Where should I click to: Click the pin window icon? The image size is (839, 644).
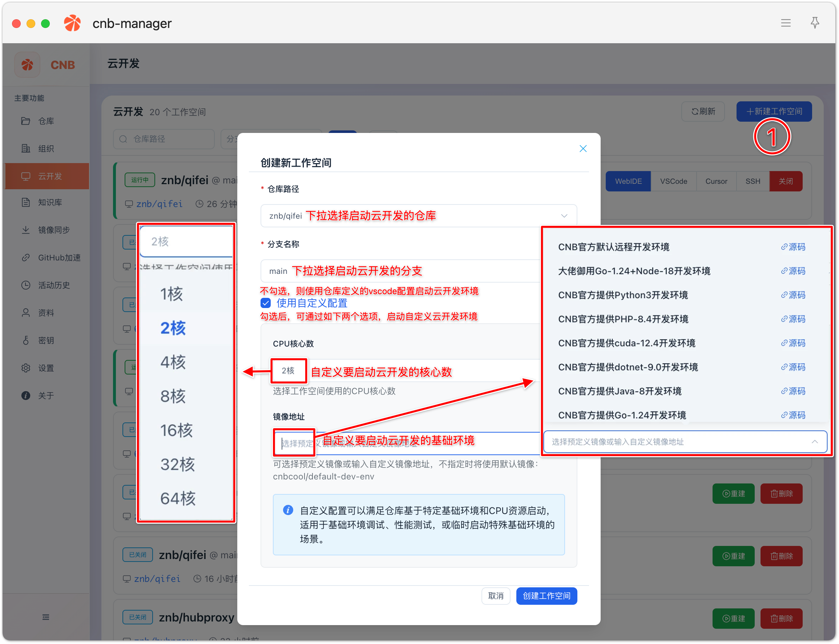(x=815, y=23)
